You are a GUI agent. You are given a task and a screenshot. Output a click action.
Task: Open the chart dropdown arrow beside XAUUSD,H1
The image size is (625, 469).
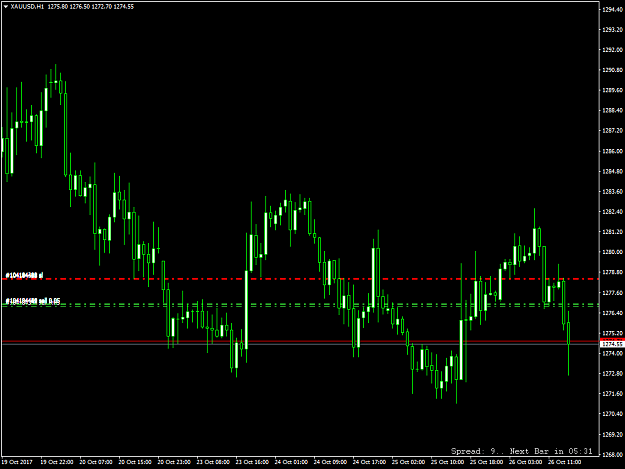point(6,7)
